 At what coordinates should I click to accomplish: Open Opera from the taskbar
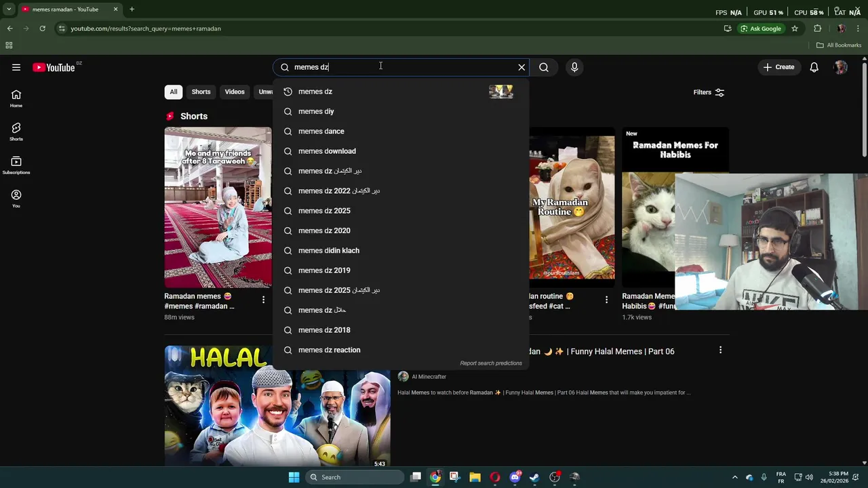point(495,477)
